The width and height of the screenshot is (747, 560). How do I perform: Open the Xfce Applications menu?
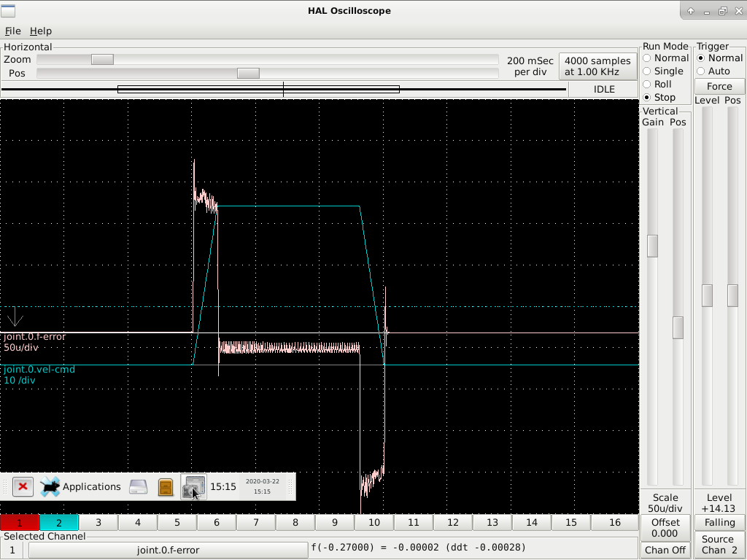point(80,486)
